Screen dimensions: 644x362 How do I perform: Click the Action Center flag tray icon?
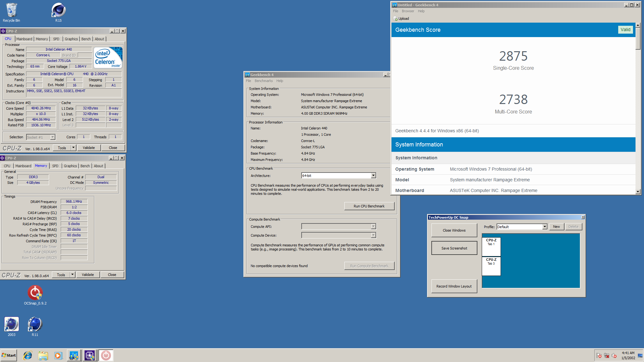point(599,355)
